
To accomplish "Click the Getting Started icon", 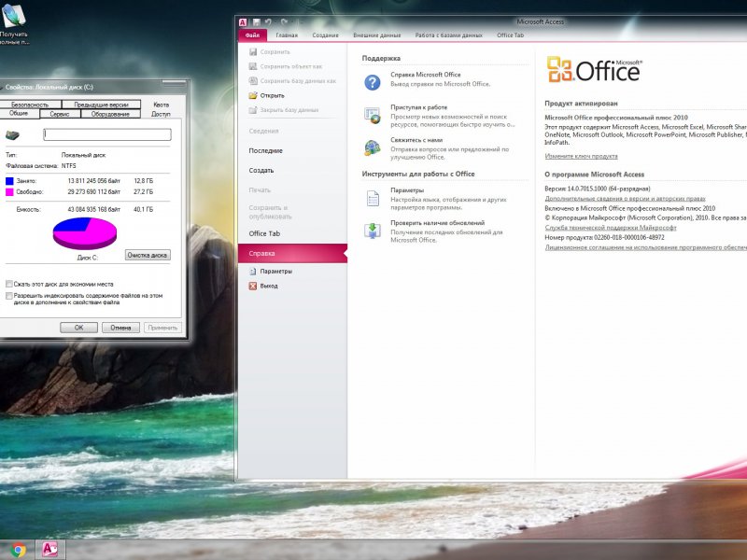I will point(372,115).
